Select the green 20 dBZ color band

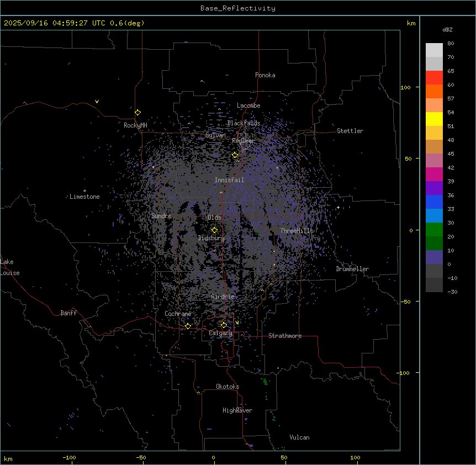coord(434,230)
